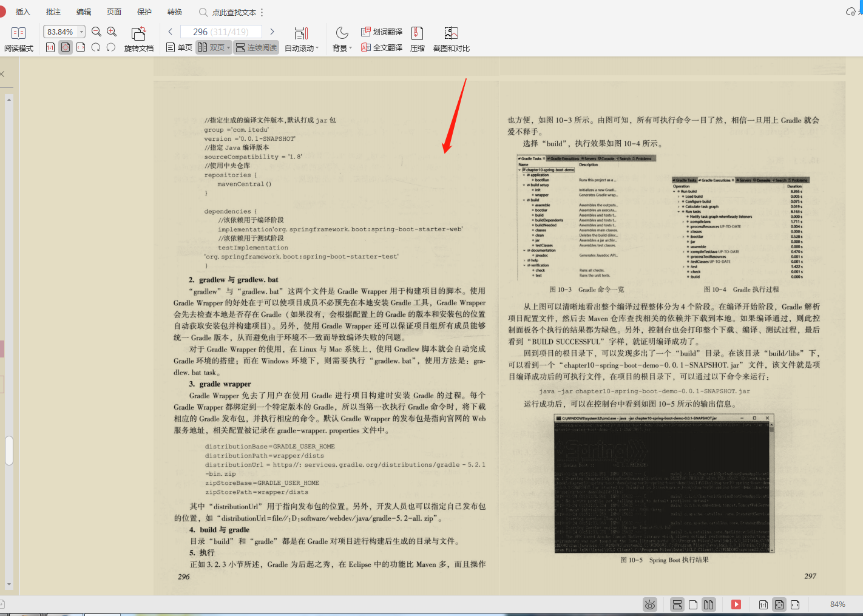Open the 截图和对比 screenshot compare tool
The height and width of the screenshot is (616, 863).
[452, 36]
